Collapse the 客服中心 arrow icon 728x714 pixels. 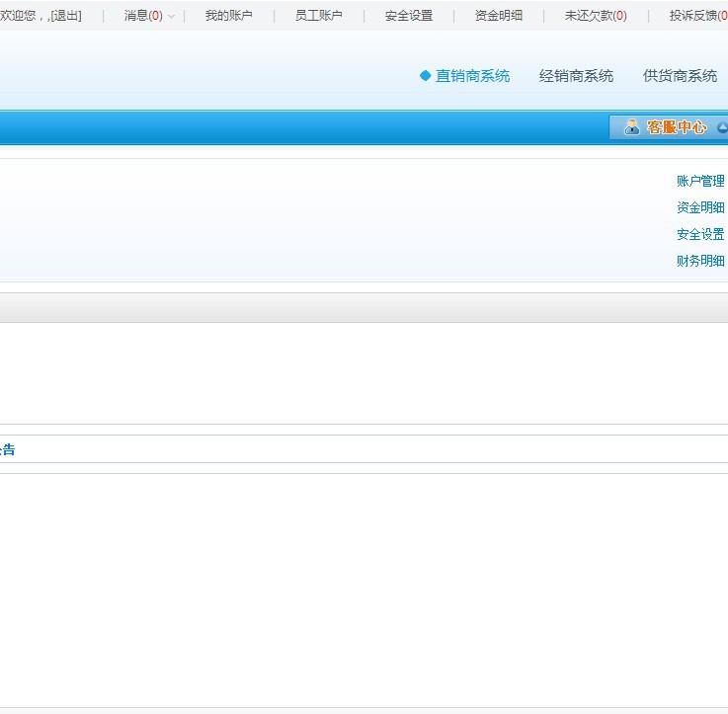tap(722, 127)
